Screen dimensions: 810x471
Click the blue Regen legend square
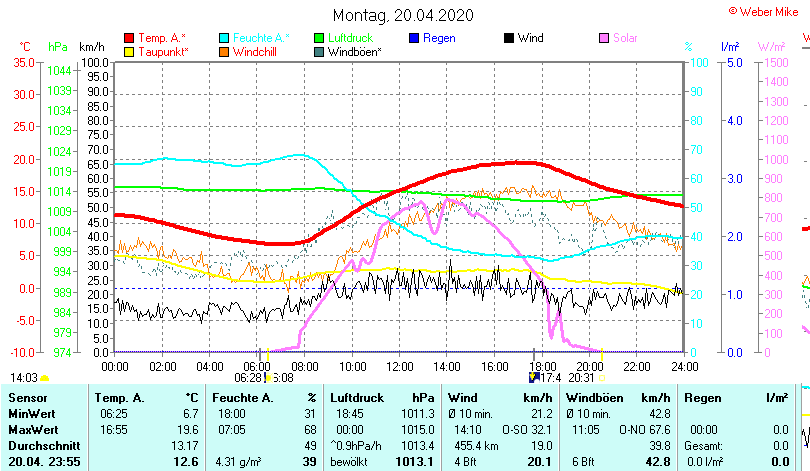click(x=415, y=38)
